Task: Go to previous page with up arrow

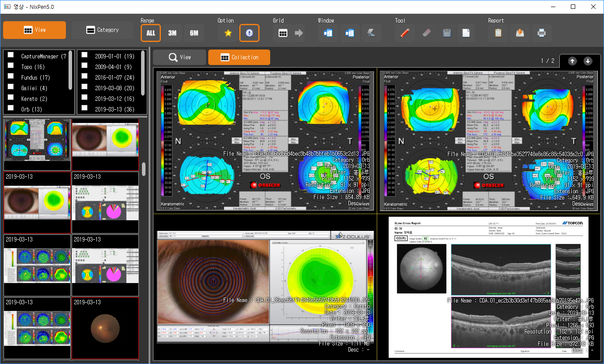Action: [x=572, y=61]
